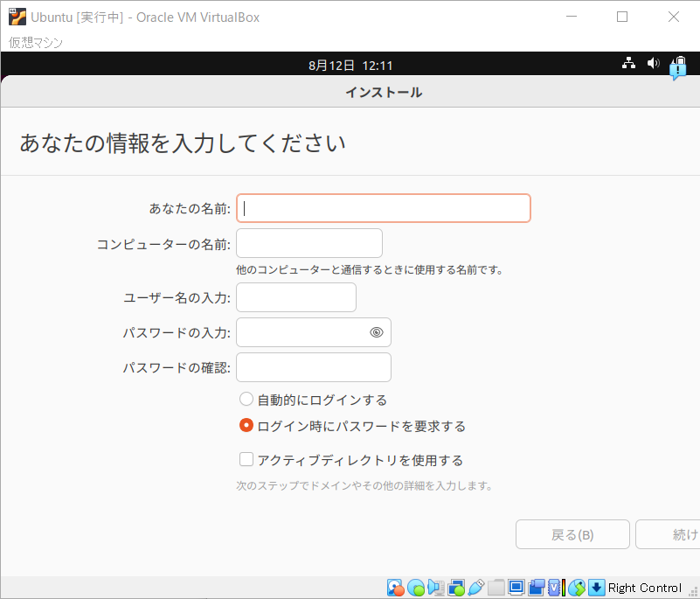The width and height of the screenshot is (700, 599).
Task: Open the USB devices status icon
Action: pos(476,588)
